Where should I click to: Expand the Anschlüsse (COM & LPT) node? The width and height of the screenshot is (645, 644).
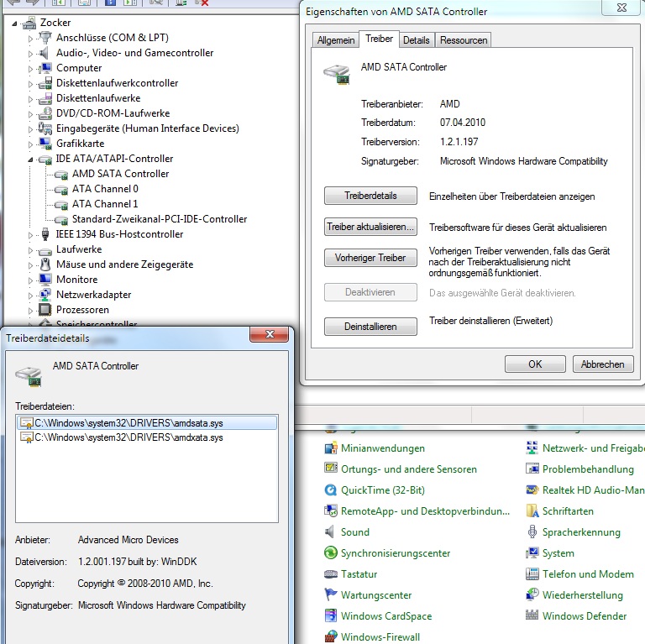click(x=30, y=39)
